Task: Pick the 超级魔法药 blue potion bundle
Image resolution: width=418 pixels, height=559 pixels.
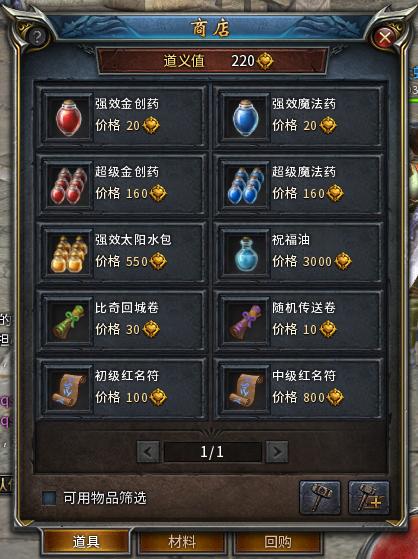Action: pos(245,185)
